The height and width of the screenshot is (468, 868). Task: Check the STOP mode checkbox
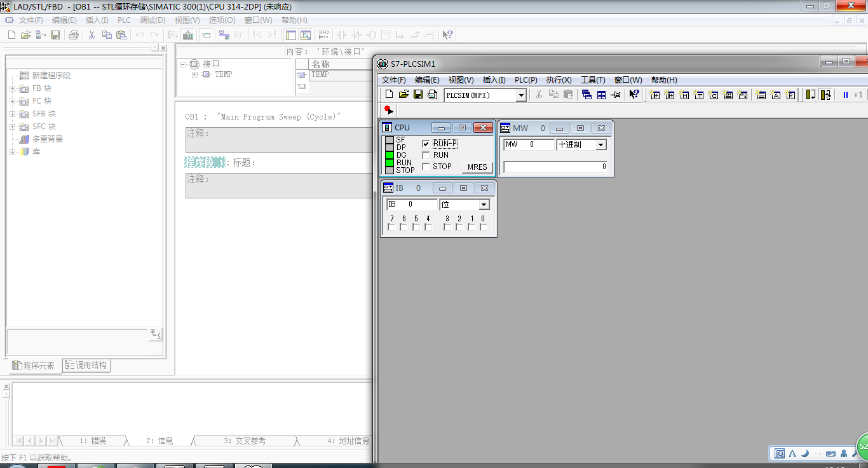pos(426,167)
